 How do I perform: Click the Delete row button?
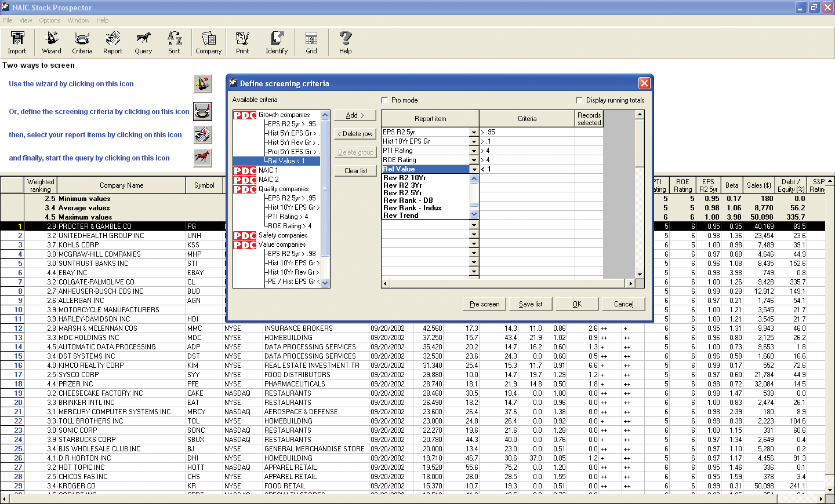[x=355, y=134]
